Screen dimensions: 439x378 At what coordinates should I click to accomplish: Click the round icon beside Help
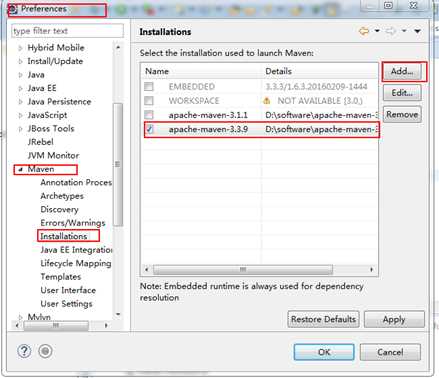(45, 351)
